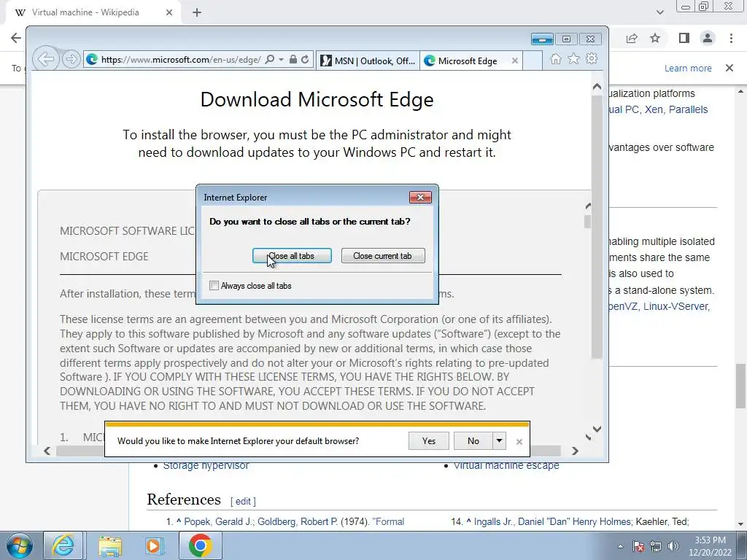Dismiss the default browser notification bar
This screenshot has height=560, width=747.
click(x=519, y=442)
